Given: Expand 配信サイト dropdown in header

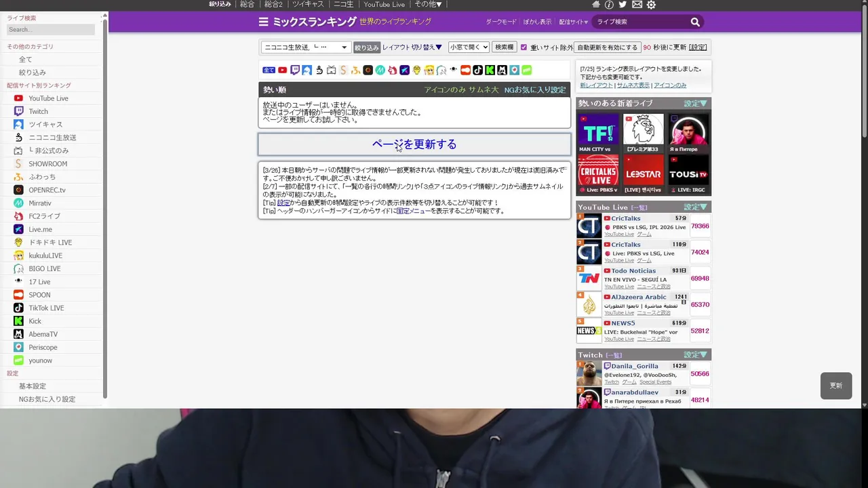Looking at the screenshot, I should (574, 22).
